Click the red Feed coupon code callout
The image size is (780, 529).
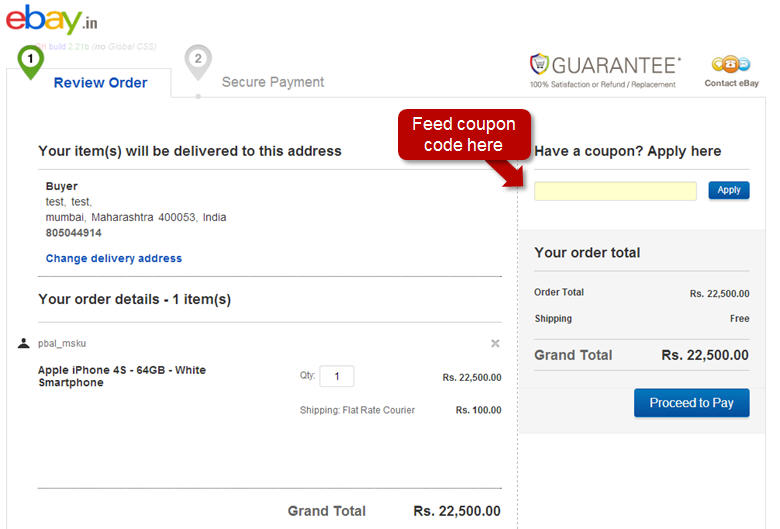coord(464,134)
